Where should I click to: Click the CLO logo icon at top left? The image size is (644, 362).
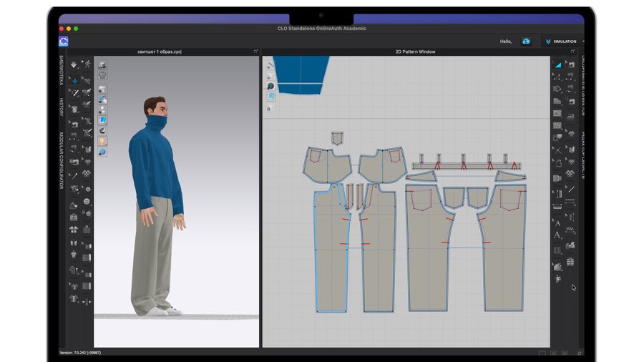[x=63, y=41]
